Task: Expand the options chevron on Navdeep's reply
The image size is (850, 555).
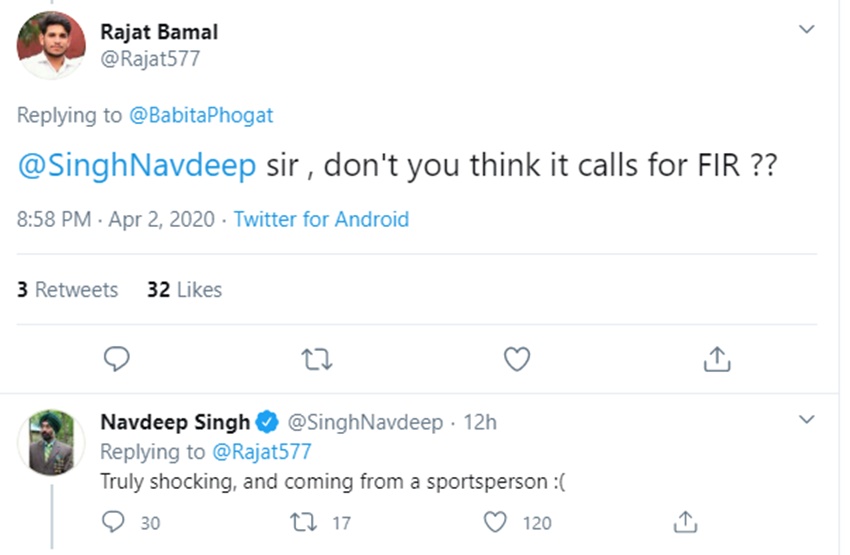Action: 806,420
